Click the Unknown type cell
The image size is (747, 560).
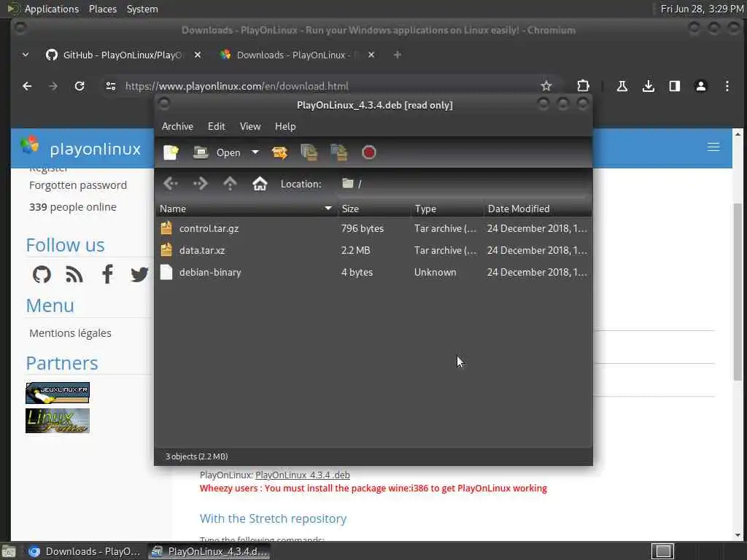435,273
